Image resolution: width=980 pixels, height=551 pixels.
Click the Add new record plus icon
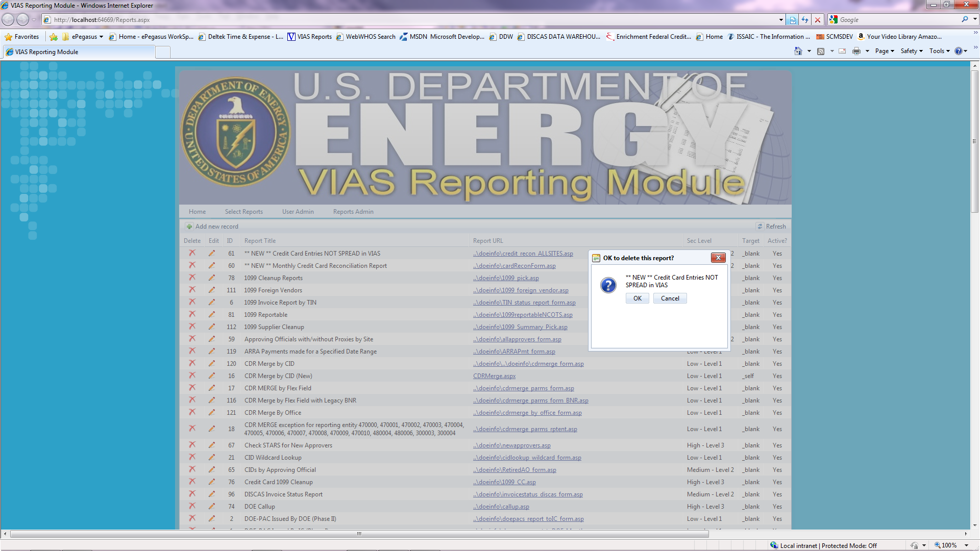[189, 227]
